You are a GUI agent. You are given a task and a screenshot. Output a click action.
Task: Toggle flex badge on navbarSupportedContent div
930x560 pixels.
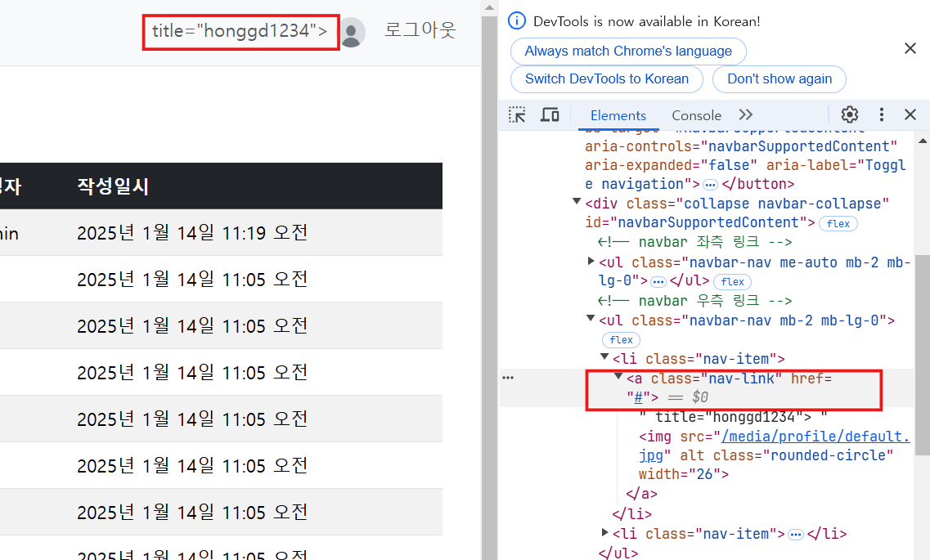838,223
